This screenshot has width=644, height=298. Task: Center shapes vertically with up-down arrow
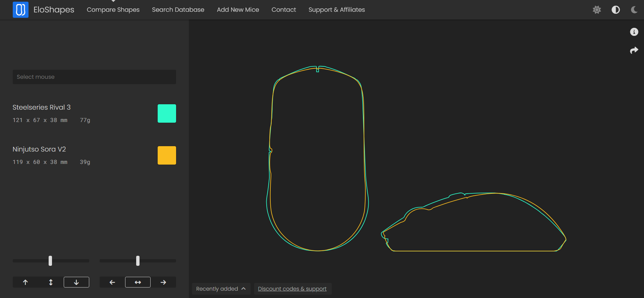click(51, 282)
